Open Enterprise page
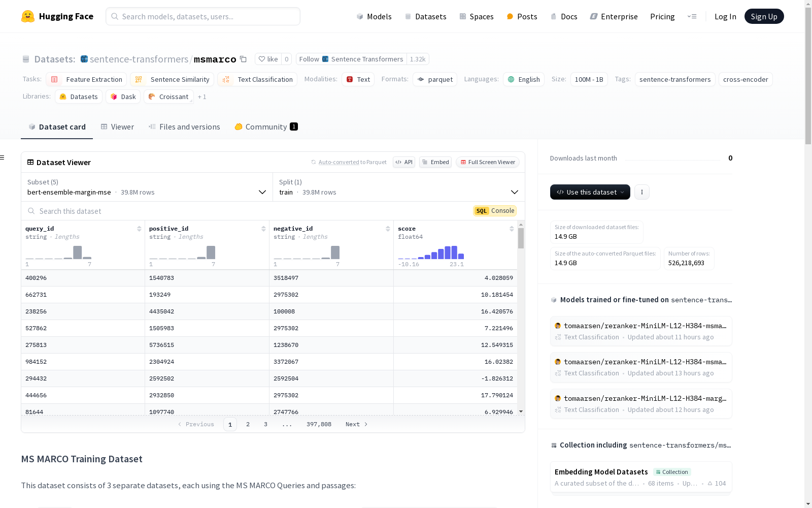The width and height of the screenshot is (812, 508). (x=614, y=16)
